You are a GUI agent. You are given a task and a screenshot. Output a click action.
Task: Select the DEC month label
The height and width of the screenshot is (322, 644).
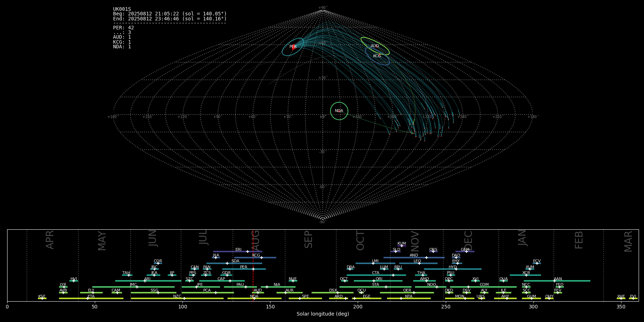[x=468, y=241]
